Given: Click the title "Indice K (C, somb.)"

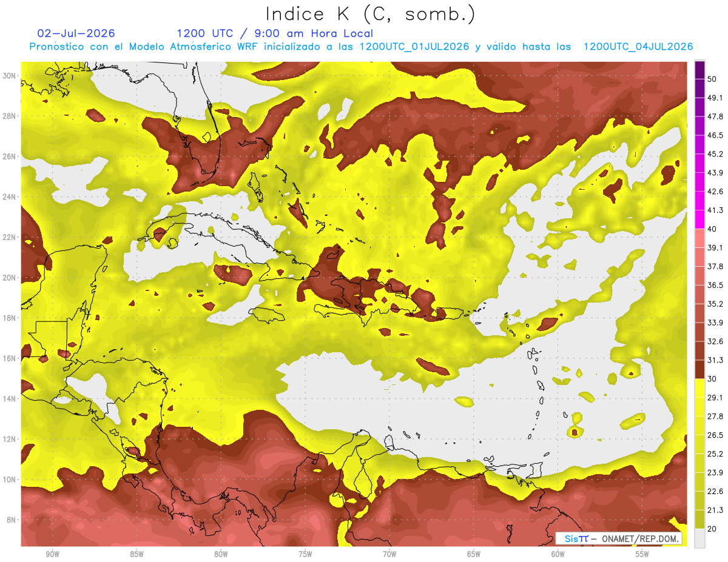Looking at the screenshot, I should [370, 15].
